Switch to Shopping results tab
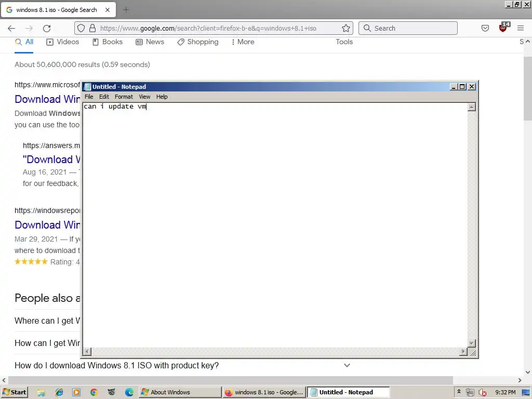Viewport: 532px width, 399px height. pyautogui.click(x=198, y=42)
